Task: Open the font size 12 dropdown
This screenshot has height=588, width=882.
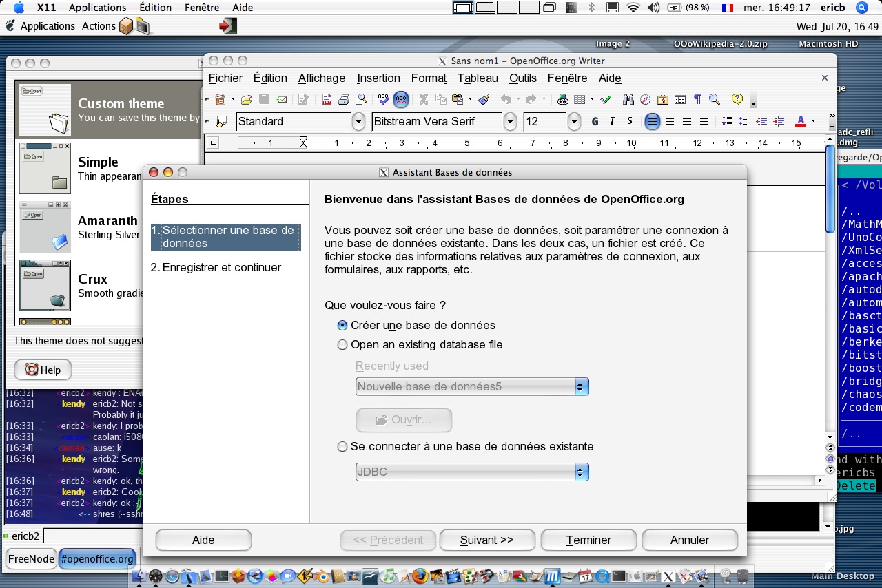Action: pos(574,122)
